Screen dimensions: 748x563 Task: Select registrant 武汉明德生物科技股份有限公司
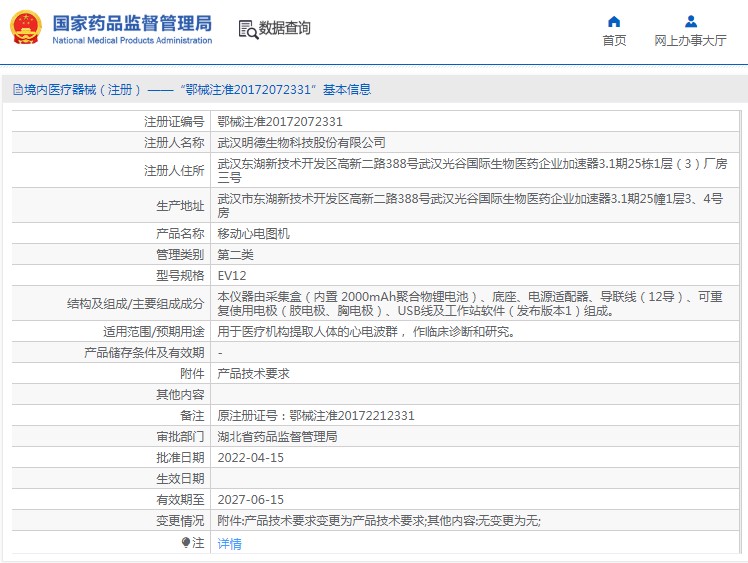point(301,143)
